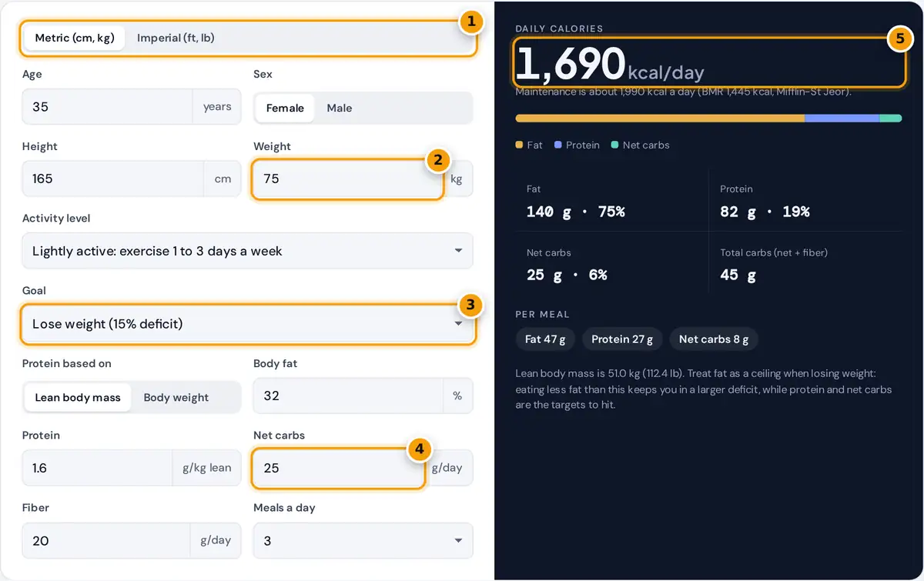Click the 'DAILY CALORIES' heading
The image size is (924, 581).
coord(559,28)
